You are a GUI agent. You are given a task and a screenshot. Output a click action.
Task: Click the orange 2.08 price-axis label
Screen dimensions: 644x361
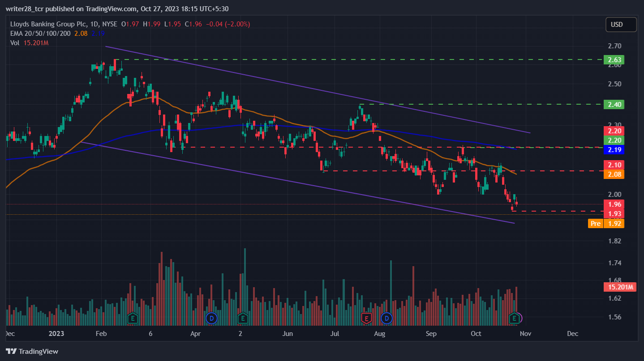tap(614, 174)
